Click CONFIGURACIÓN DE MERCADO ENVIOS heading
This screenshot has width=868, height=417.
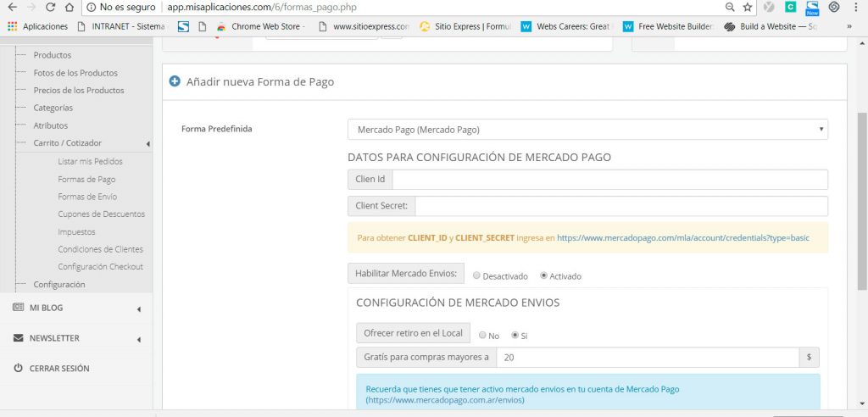coord(458,303)
